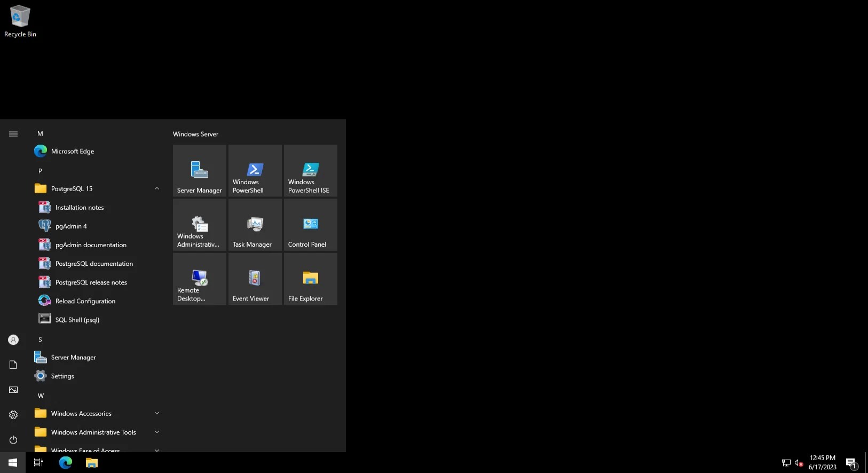This screenshot has height=473, width=868.
Task: Launch the Windows PowerShell ISE tile
Action: [x=311, y=171]
